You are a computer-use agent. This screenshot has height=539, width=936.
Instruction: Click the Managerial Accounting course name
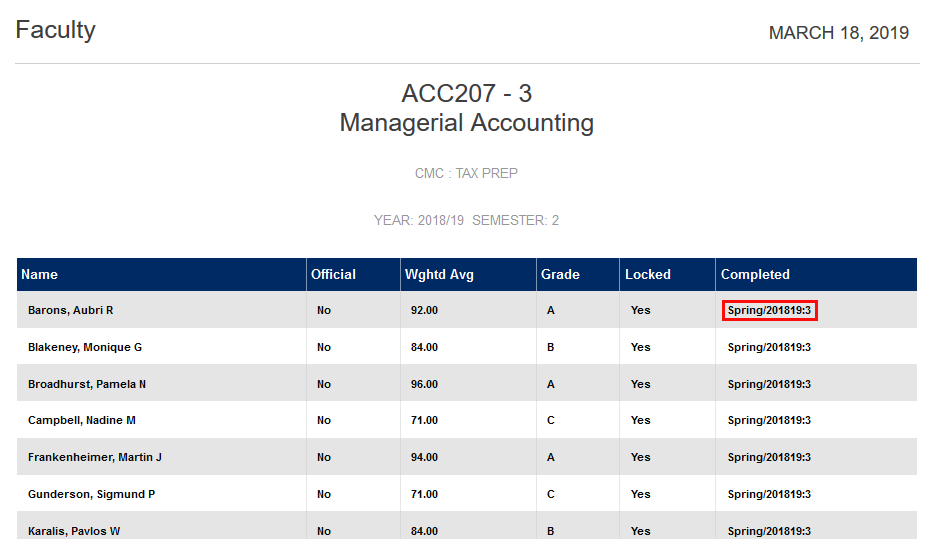pos(466,123)
